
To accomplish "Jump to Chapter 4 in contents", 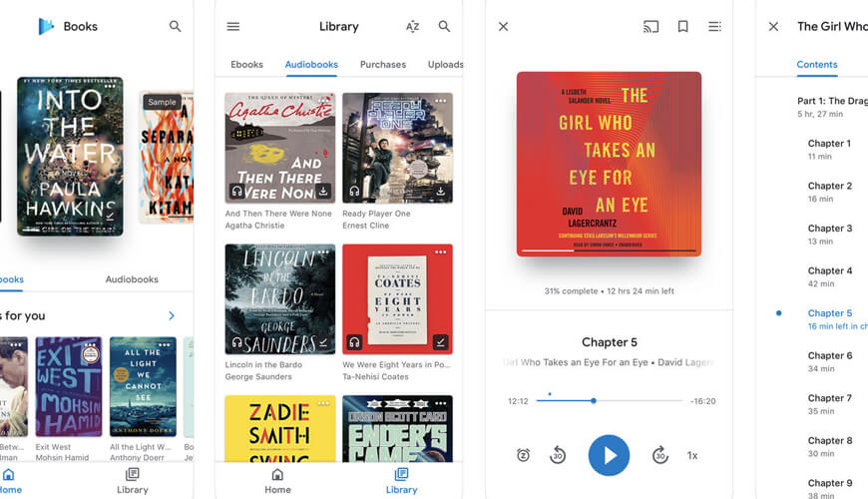I will pos(829,276).
